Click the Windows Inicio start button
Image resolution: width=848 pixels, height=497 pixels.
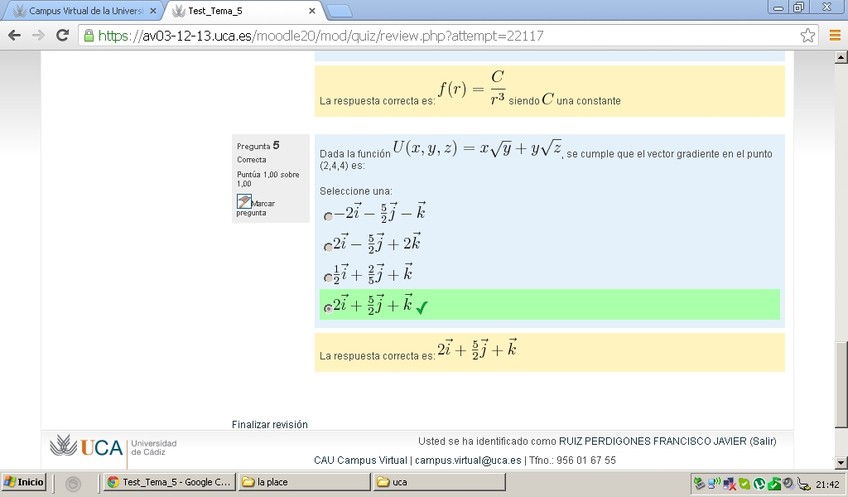click(x=24, y=482)
